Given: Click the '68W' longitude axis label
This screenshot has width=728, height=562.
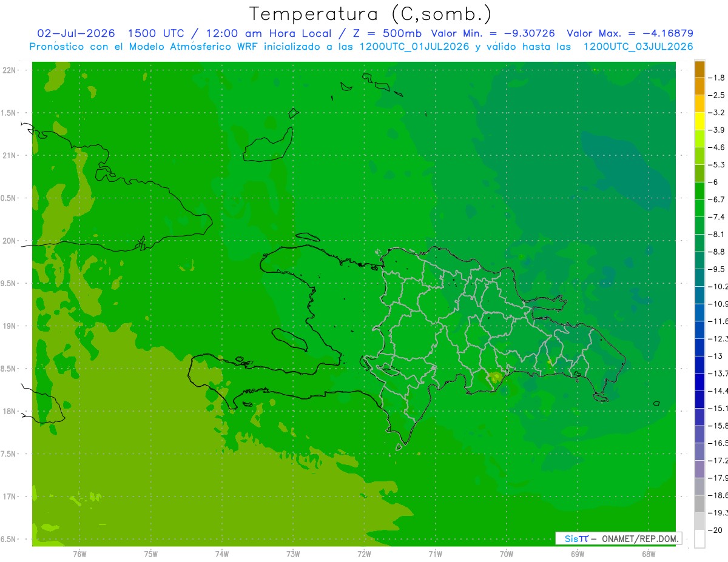Looking at the screenshot, I should (649, 554).
